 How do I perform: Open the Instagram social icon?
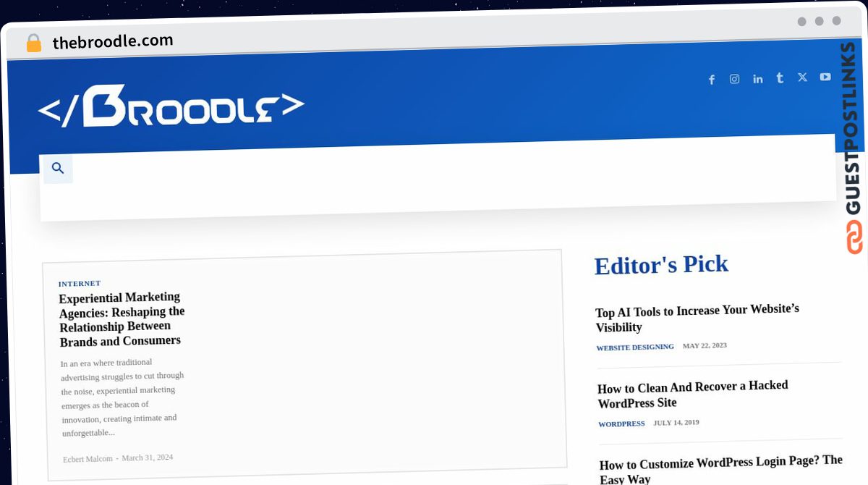click(x=734, y=79)
